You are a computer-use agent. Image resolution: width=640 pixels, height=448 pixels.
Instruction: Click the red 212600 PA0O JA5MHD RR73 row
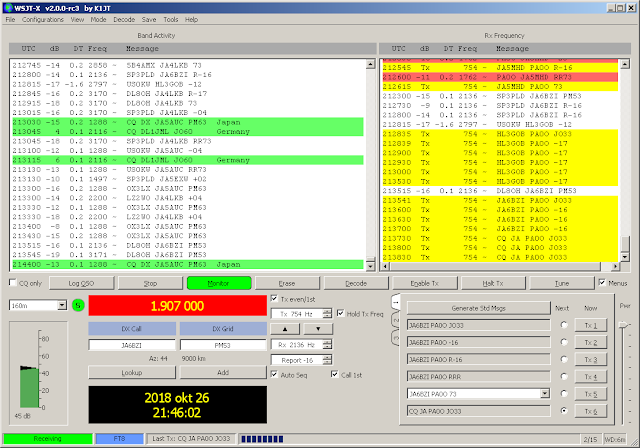pyautogui.click(x=500, y=77)
